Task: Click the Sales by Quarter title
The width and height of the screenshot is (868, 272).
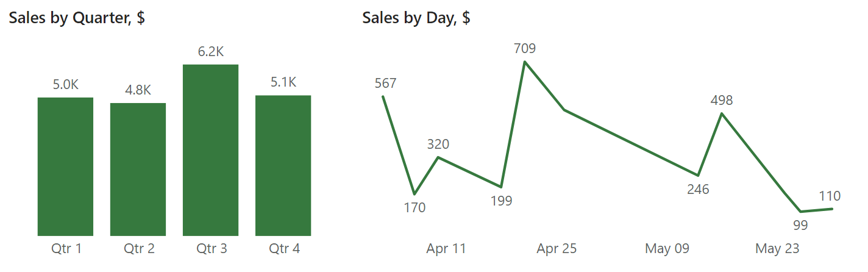Action: click(x=77, y=18)
